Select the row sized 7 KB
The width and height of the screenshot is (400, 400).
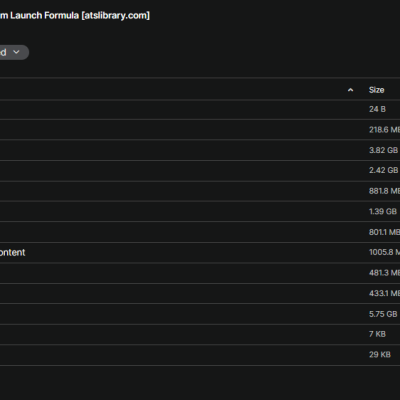point(200,334)
